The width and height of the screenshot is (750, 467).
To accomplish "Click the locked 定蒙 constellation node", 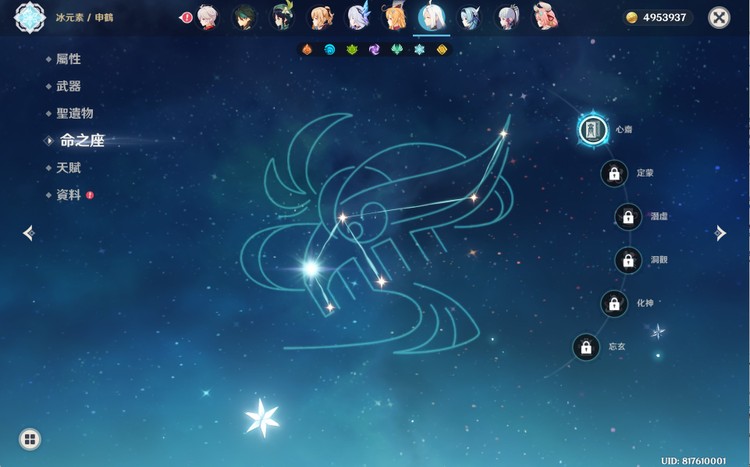I will [x=614, y=173].
